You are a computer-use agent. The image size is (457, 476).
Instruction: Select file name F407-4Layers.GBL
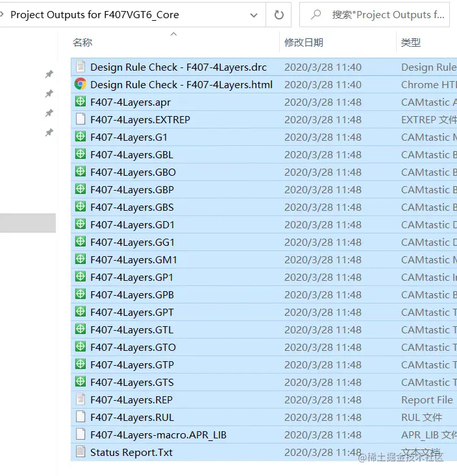[132, 155]
